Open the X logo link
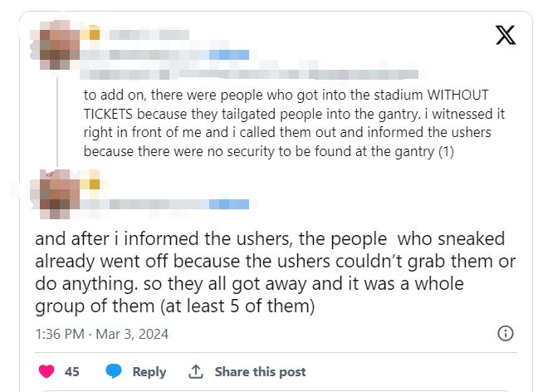543x392 pixels. tap(506, 35)
